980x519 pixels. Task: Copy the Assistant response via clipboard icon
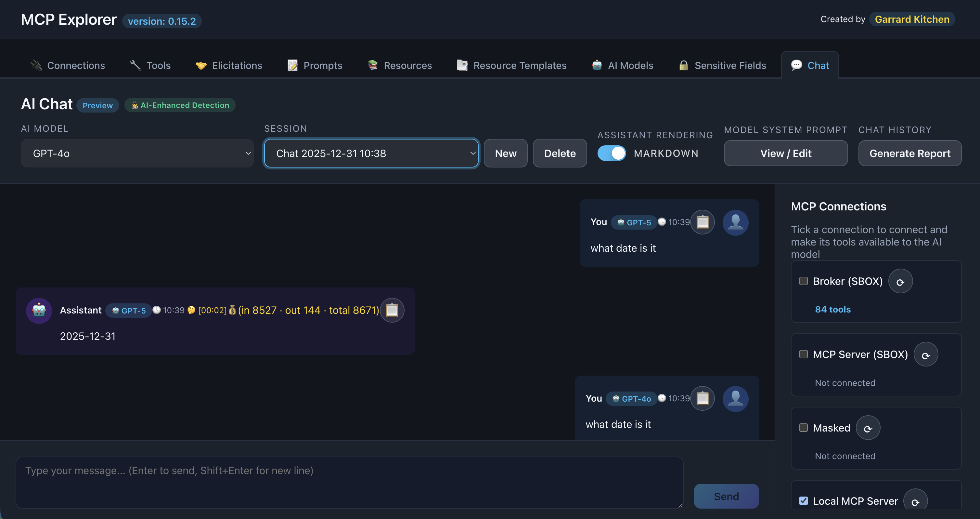(x=392, y=310)
